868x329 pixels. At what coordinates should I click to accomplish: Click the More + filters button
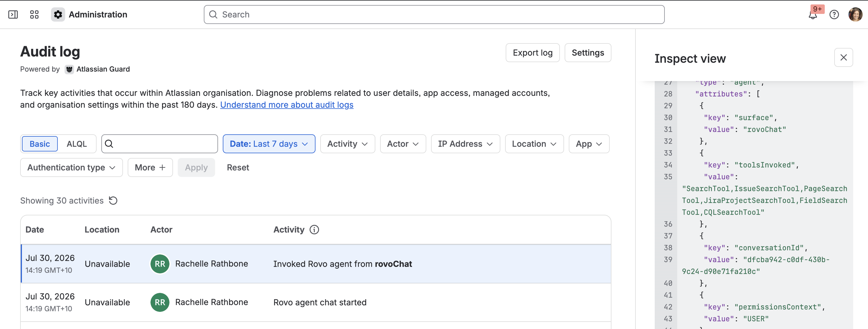[x=150, y=167]
